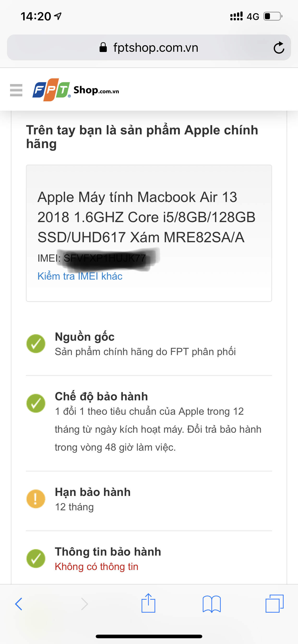Open the hamburger menu icon
Image resolution: width=298 pixels, height=644 pixels.
(x=16, y=90)
